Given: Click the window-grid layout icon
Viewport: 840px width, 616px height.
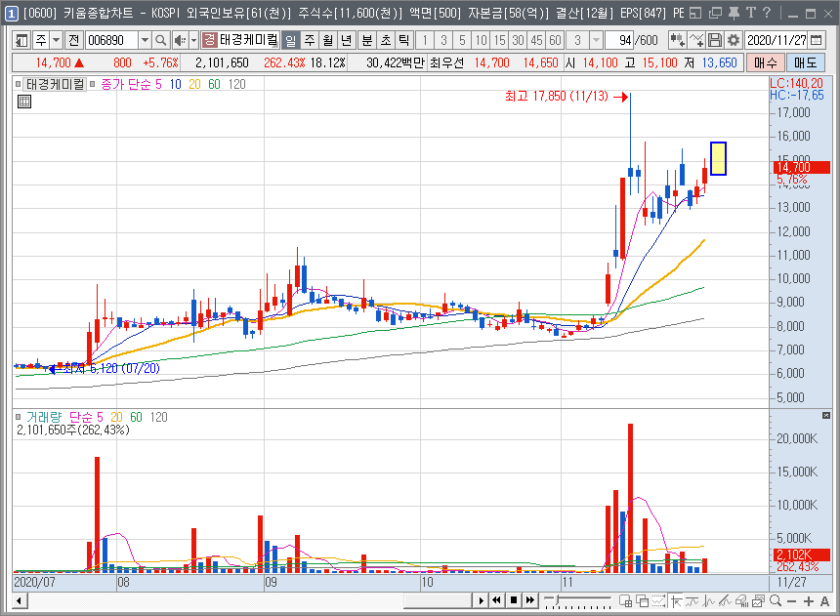Looking at the screenshot, I should point(625,600).
